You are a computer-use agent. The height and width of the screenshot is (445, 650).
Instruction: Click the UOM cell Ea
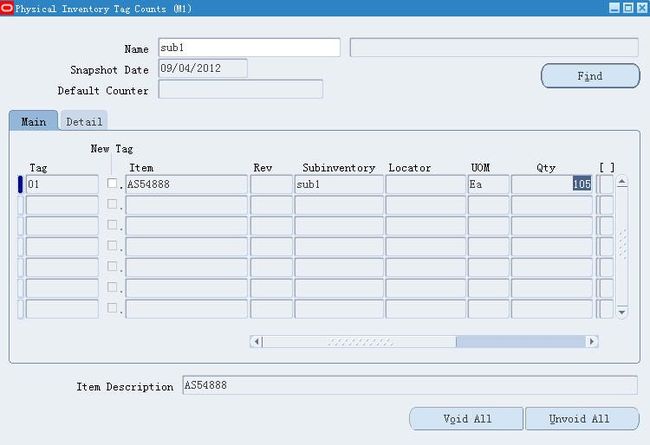(488, 184)
